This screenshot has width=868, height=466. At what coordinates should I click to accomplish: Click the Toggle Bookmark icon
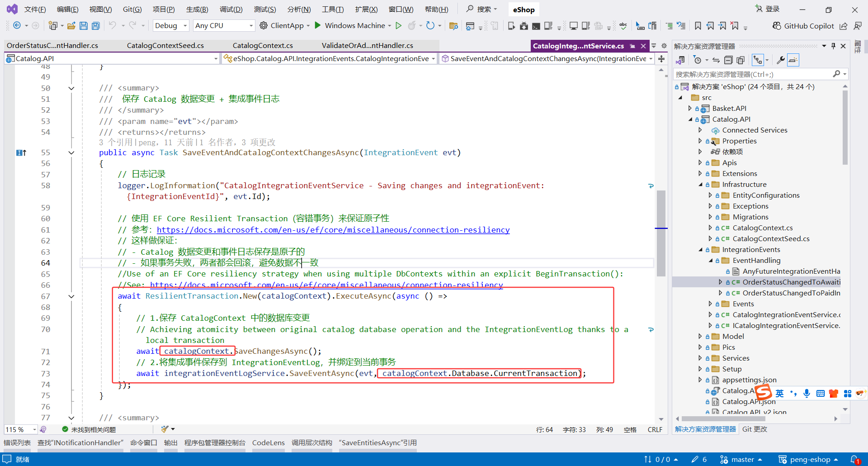coord(698,26)
